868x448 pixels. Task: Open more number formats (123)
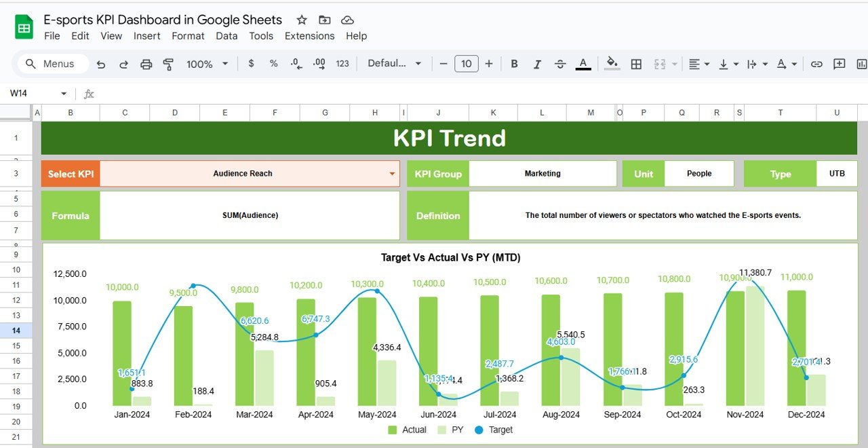point(342,63)
